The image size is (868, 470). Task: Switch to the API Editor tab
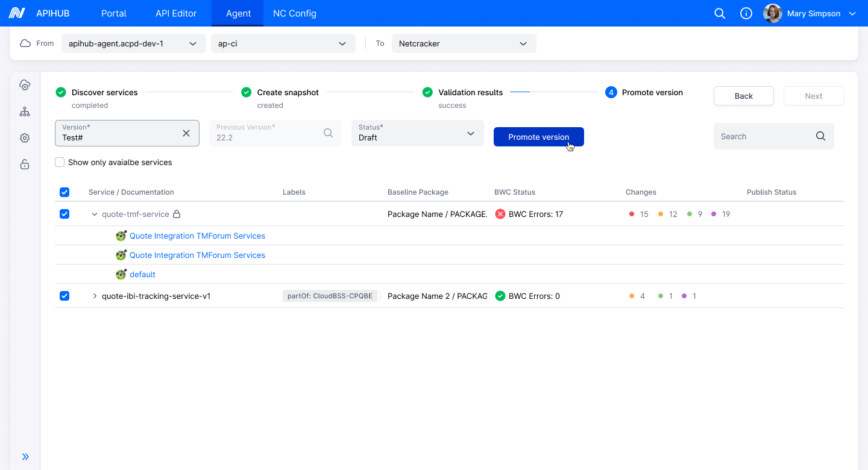click(x=176, y=13)
